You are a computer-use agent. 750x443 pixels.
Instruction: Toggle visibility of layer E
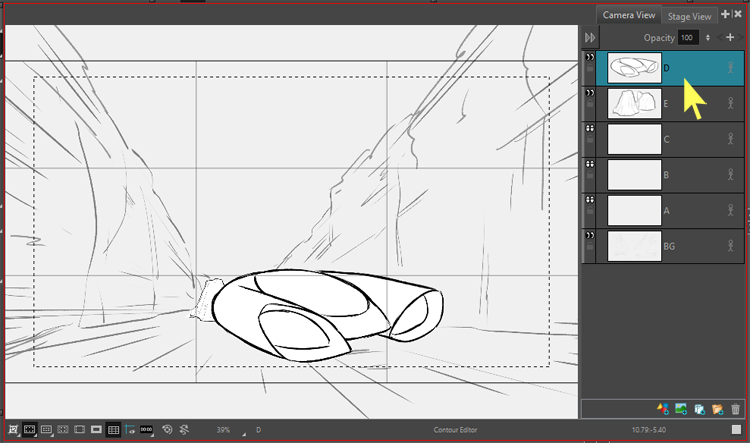tap(589, 93)
